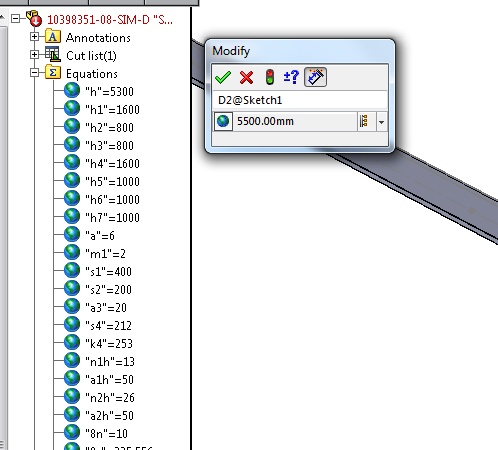Click the globe icon beside "h"=5300
The width and height of the screenshot is (498, 450).
pyautogui.click(x=72, y=90)
